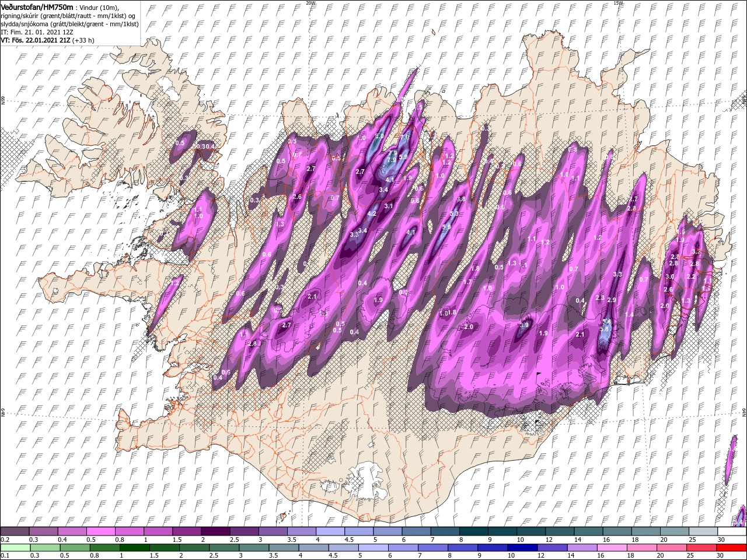Click the 2.3 value in eastern Iceland
Image resolution: width=747 pixels, height=560 pixels.
[x=600, y=298]
